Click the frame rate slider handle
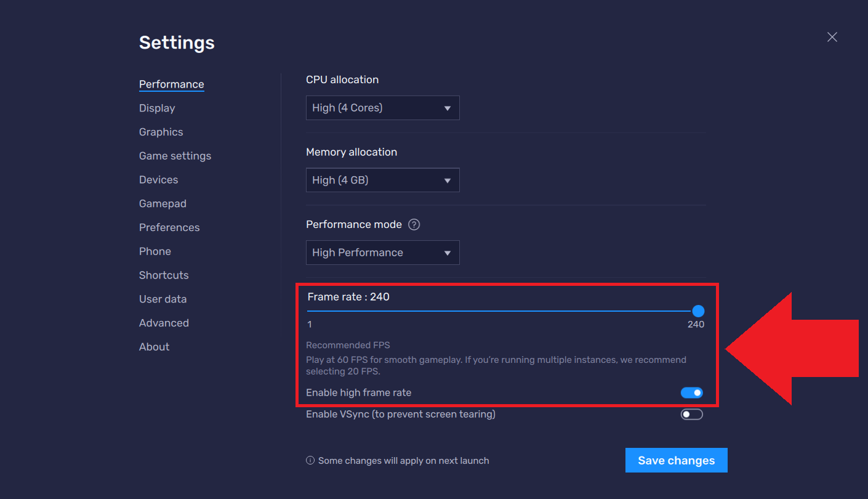Image resolution: width=868 pixels, height=499 pixels. pyautogui.click(x=698, y=311)
